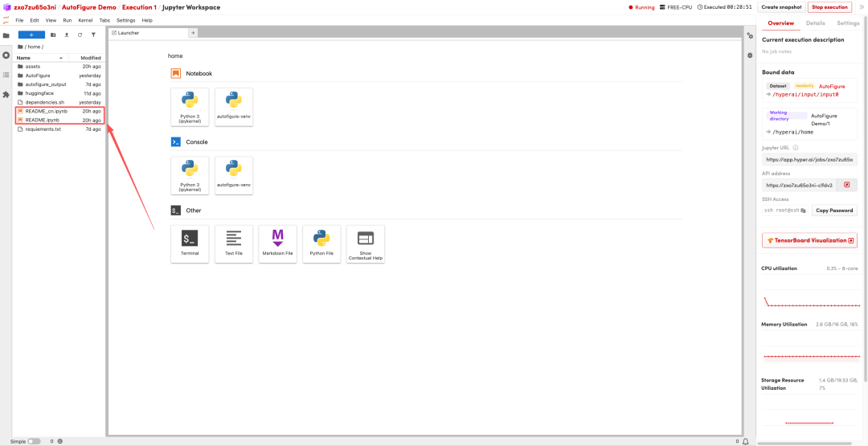Launch Python 3 ipykernel console
Image resolution: width=868 pixels, height=446 pixels.
point(190,175)
